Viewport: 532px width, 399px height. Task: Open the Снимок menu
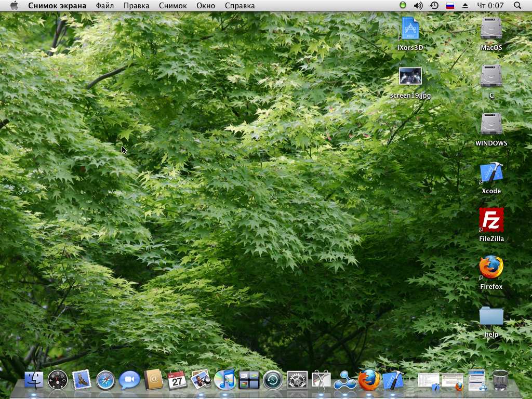173,6
